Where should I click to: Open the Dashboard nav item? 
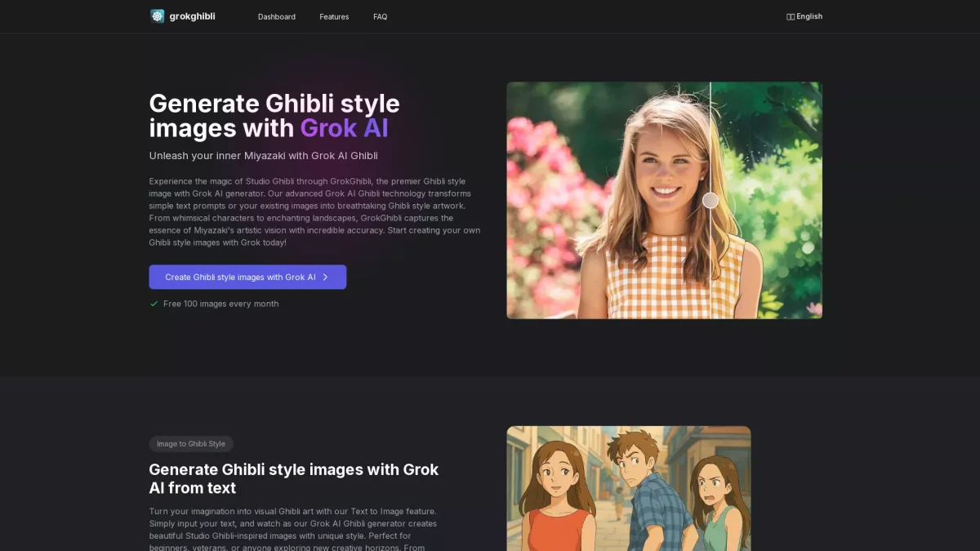click(x=277, y=17)
